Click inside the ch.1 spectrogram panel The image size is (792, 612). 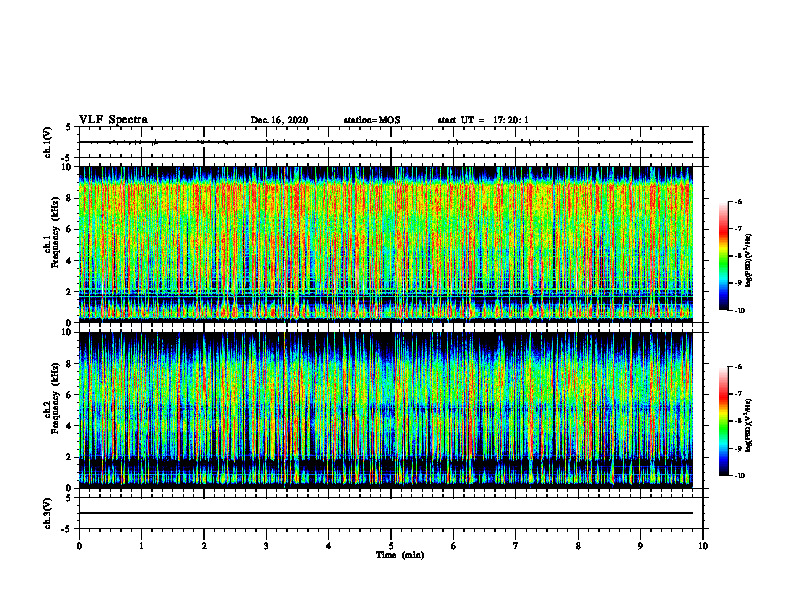point(386,244)
